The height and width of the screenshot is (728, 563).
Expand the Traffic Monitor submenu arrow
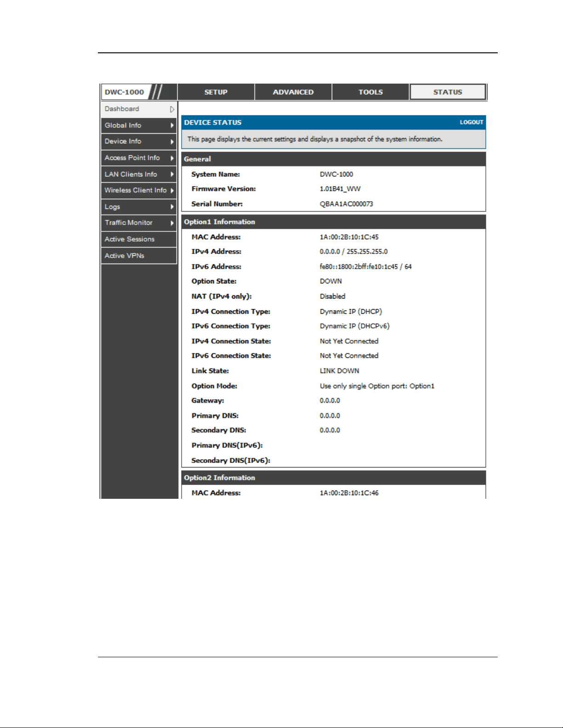tap(172, 223)
